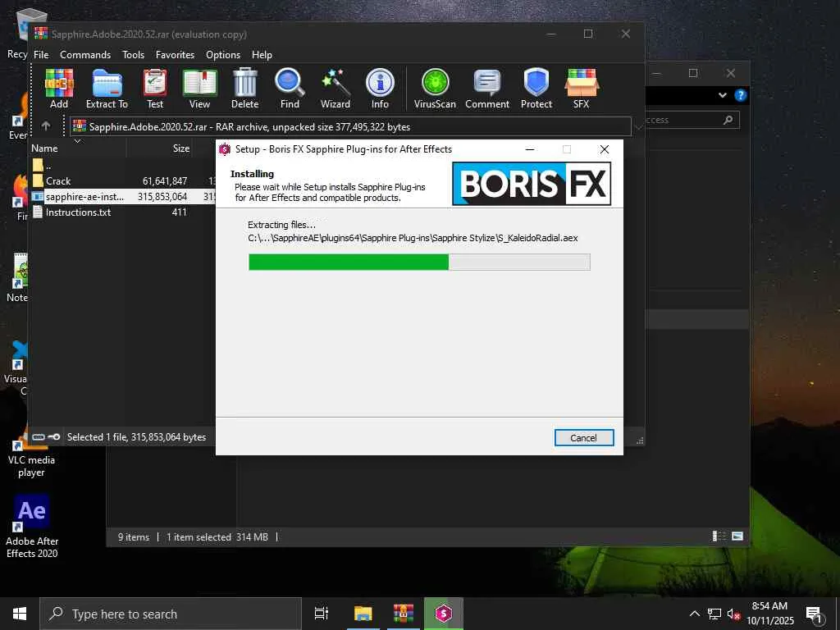Image resolution: width=840 pixels, height=630 pixels.
Task: Click the installation progress bar
Action: tap(419, 262)
